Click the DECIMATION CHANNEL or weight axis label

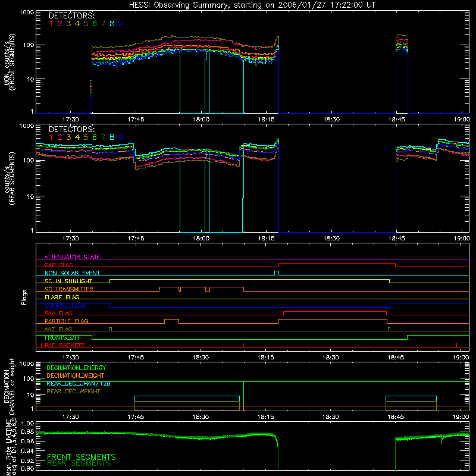[9, 386]
